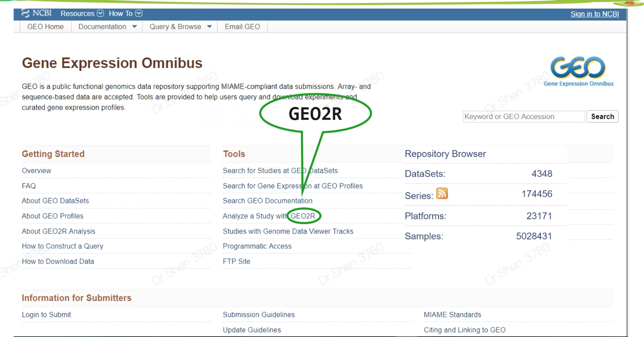644x337 pixels.
Task: Open the Query & Browse menu item
Action: pyautogui.click(x=175, y=27)
